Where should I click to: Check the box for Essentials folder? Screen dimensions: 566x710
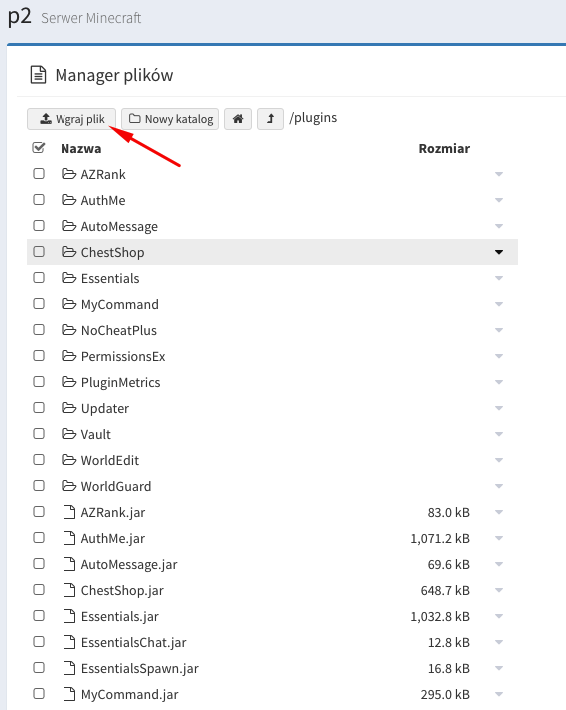39,278
